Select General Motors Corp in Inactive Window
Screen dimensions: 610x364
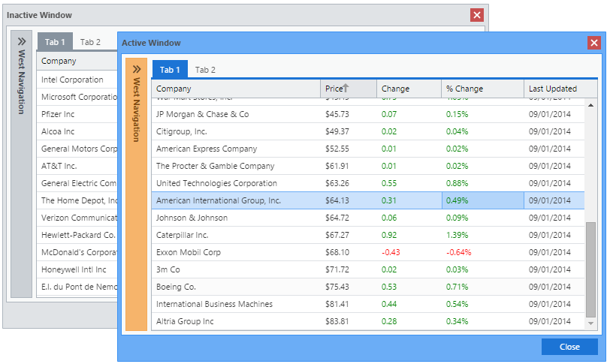tap(77, 149)
